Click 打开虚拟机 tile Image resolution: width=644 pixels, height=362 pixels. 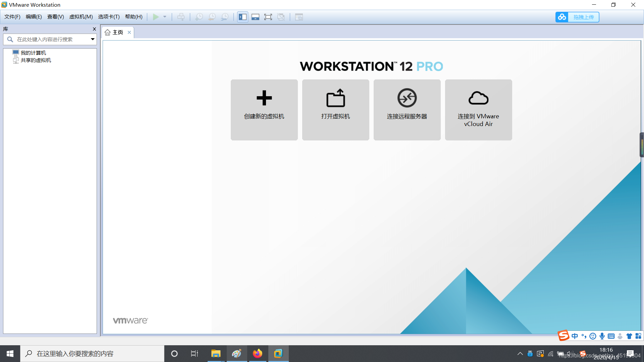(336, 110)
